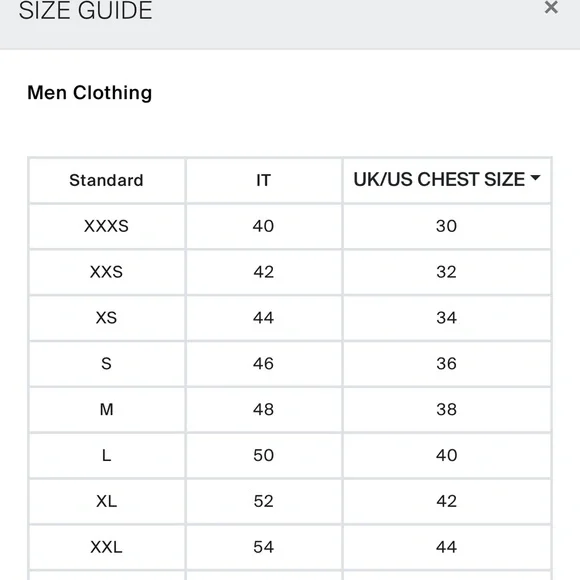Click the SIZE GUIDE title text

click(85, 10)
